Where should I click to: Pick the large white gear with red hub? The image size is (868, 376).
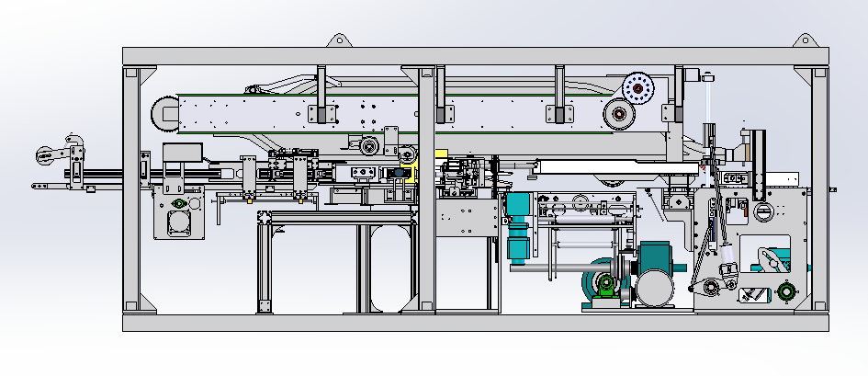click(637, 88)
